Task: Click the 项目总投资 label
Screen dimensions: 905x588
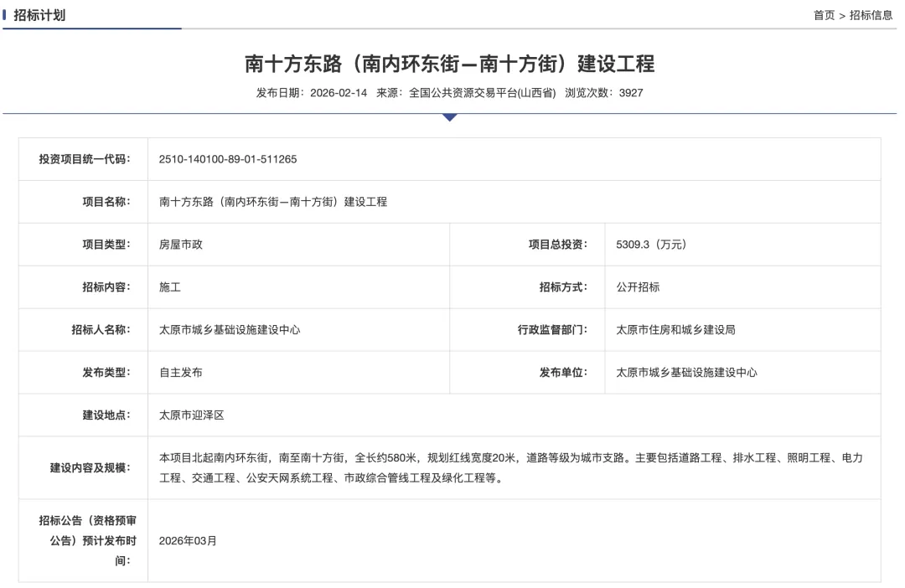Action: 557,245
